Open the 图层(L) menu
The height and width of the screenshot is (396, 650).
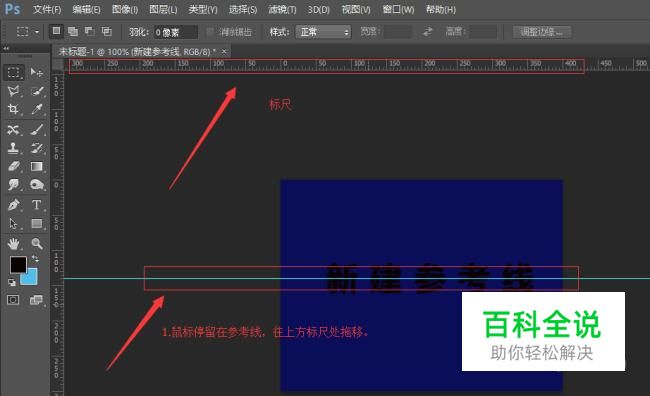[x=163, y=10]
